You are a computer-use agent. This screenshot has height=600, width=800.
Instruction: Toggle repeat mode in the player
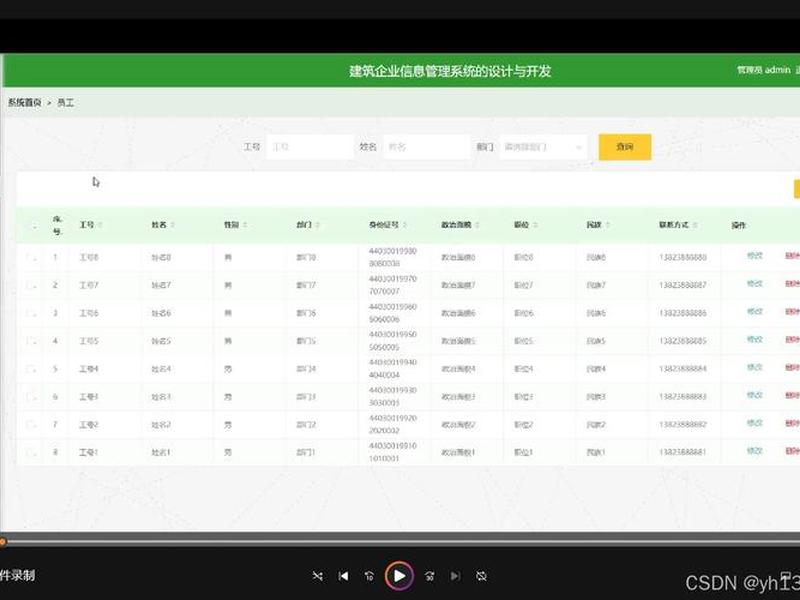point(481,576)
